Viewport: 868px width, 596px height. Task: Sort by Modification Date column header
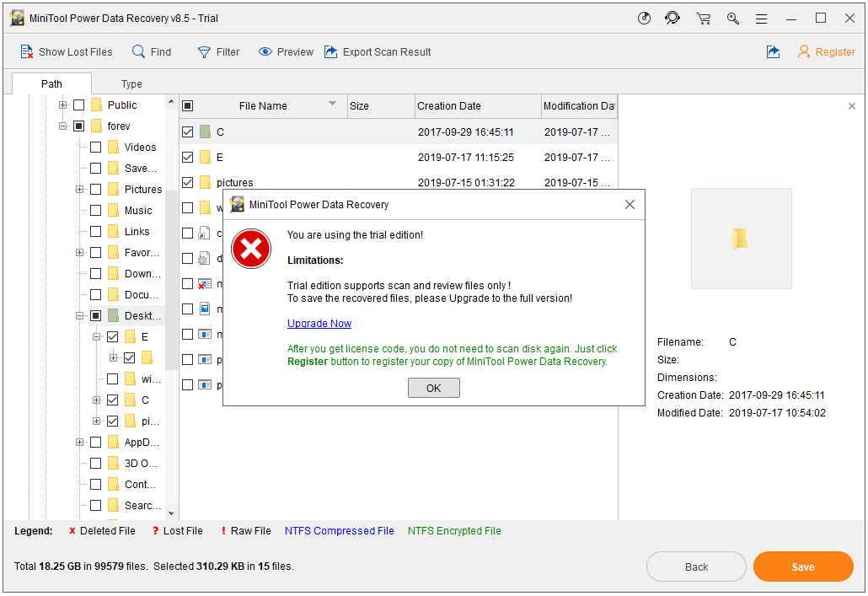[579, 105]
